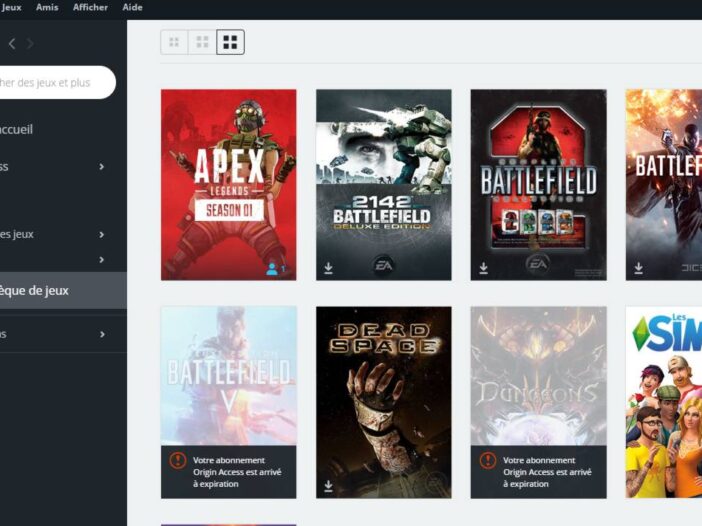Click the warning icon under Dungeons 3
The width and height of the screenshot is (702, 526).
488,460
